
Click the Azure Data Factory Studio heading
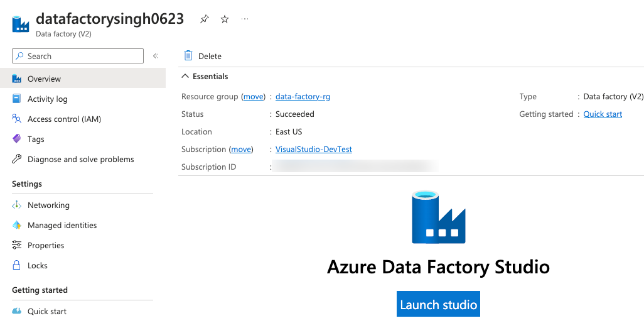[438, 267]
